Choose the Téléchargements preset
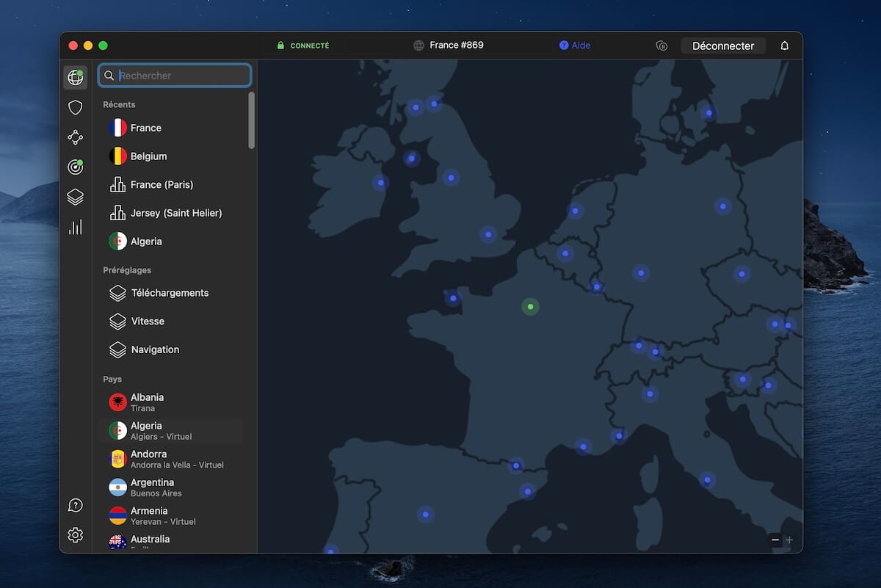The width and height of the screenshot is (881, 588). 170,293
